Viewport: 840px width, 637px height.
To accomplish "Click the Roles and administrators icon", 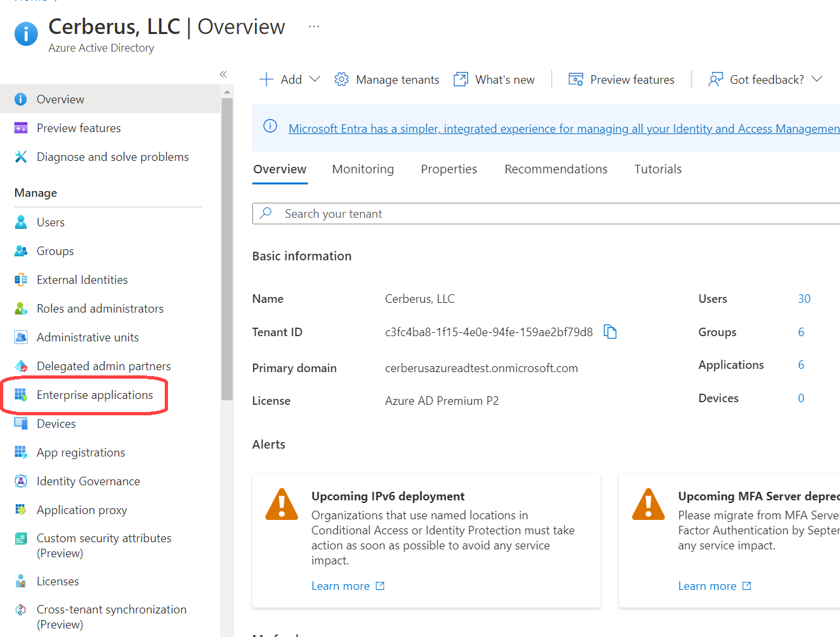I will click(x=21, y=309).
